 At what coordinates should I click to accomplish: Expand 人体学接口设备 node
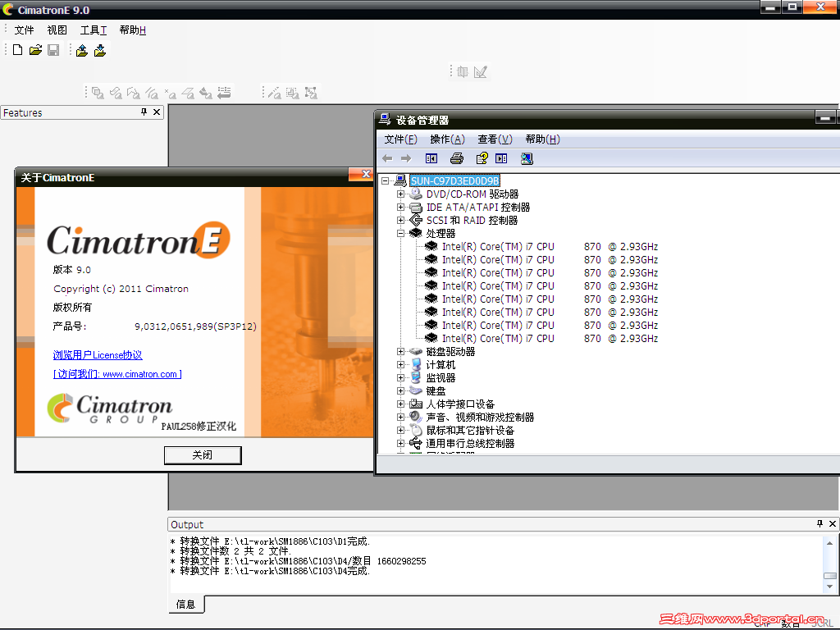tap(400, 404)
